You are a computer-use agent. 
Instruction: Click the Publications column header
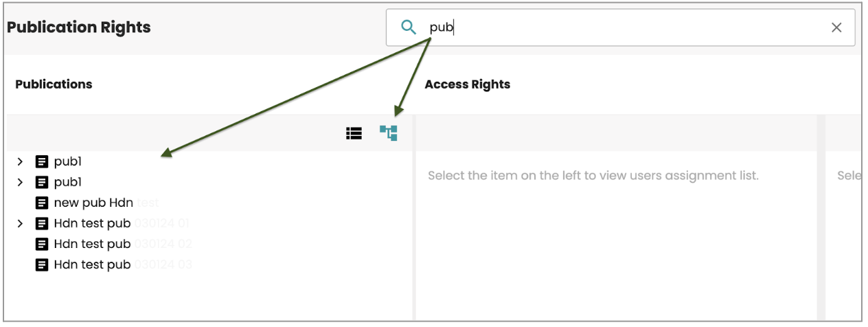pos(54,84)
